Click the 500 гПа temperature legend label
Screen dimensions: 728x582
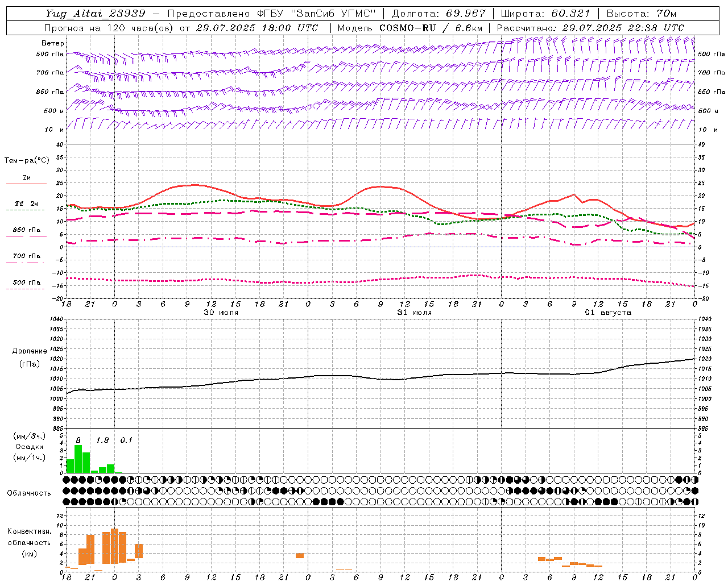click(27, 282)
